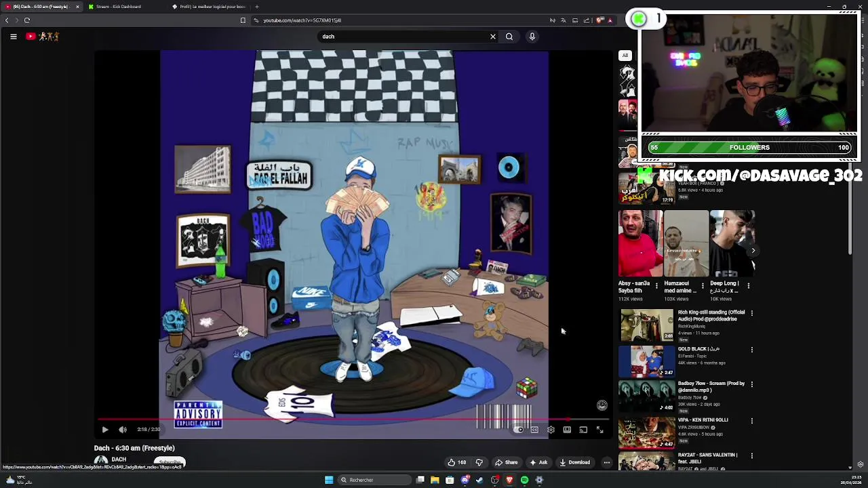The image size is (868, 488).
Task: Open options for Absy short
Action: point(656,285)
